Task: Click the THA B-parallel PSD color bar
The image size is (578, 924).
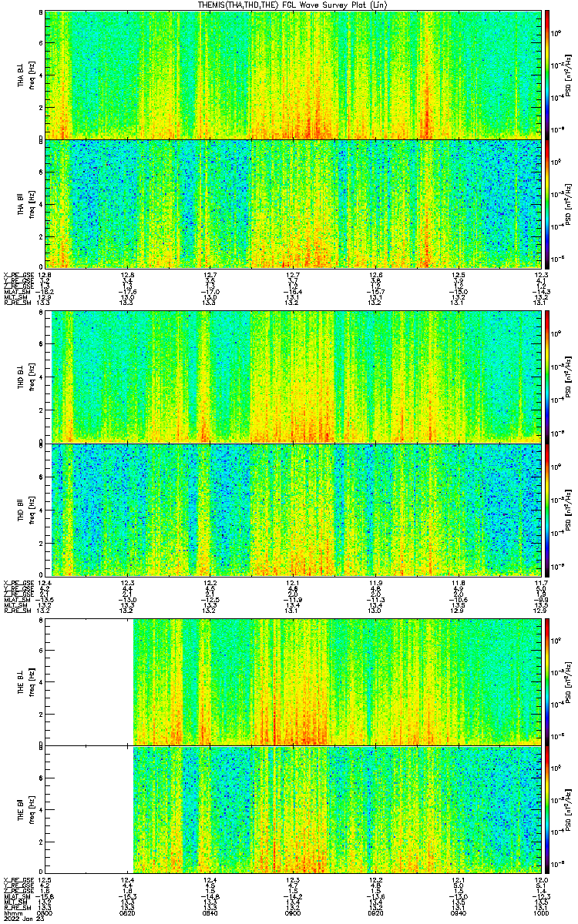Action: 547,203
